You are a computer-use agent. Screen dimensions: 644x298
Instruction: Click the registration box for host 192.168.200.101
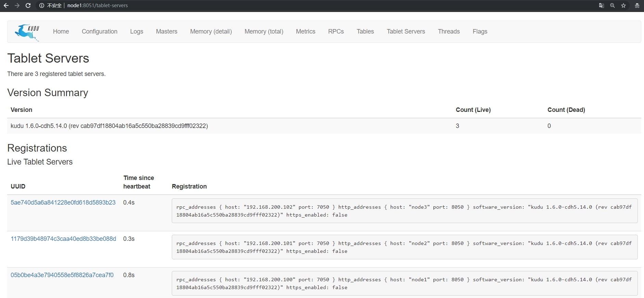pyautogui.click(x=404, y=247)
